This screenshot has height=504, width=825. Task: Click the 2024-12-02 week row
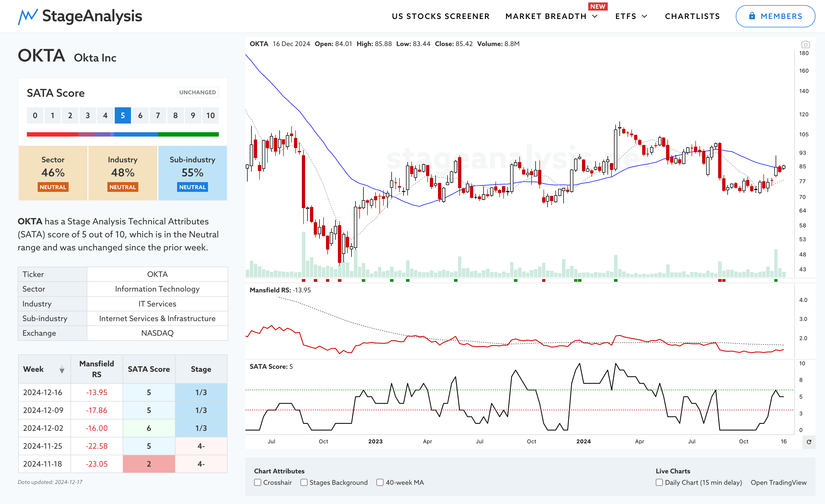click(x=123, y=428)
